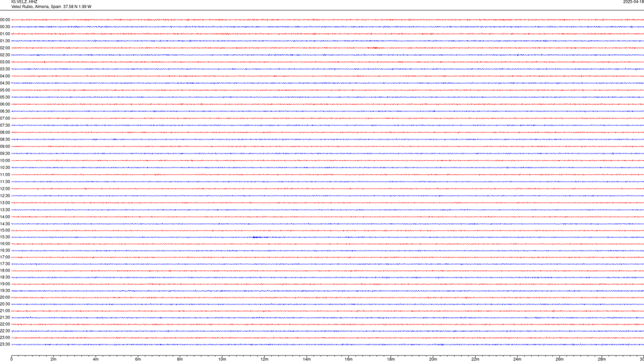Select the 07:30 time label
The height and width of the screenshot is (362, 644).
coord(5,125)
